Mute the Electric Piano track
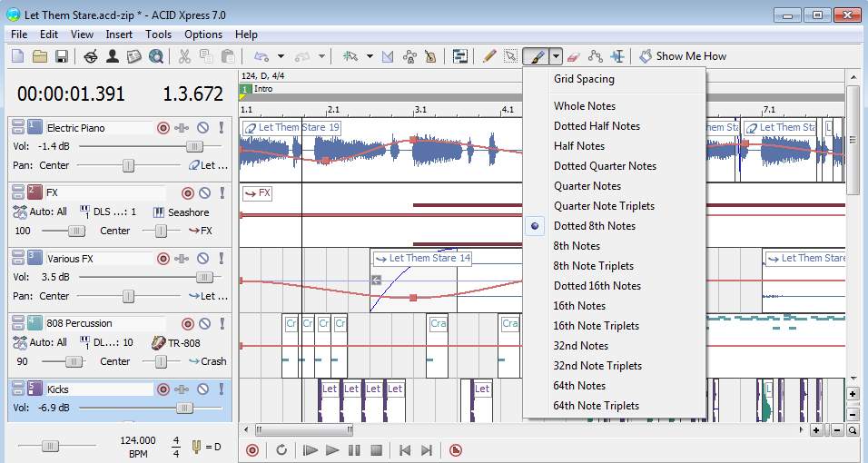The width and height of the screenshot is (868, 463). pyautogui.click(x=204, y=128)
